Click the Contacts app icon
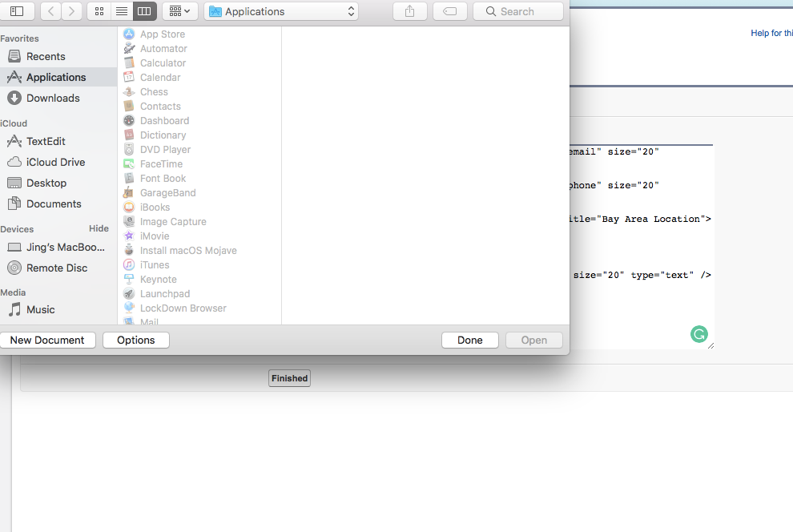The width and height of the screenshot is (793, 532). pyautogui.click(x=129, y=107)
